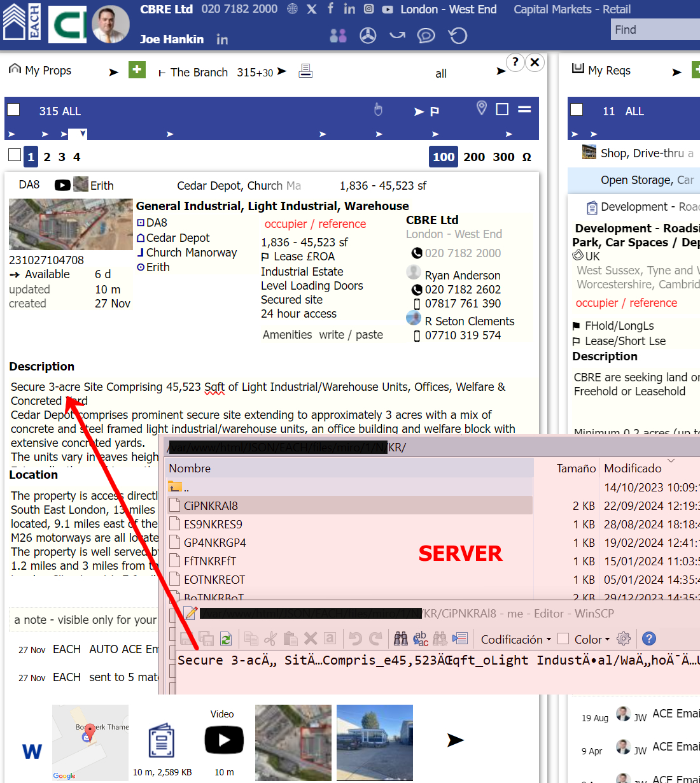This screenshot has height=783, width=700.
Task: Go to page 4 of results
Action: (x=76, y=157)
